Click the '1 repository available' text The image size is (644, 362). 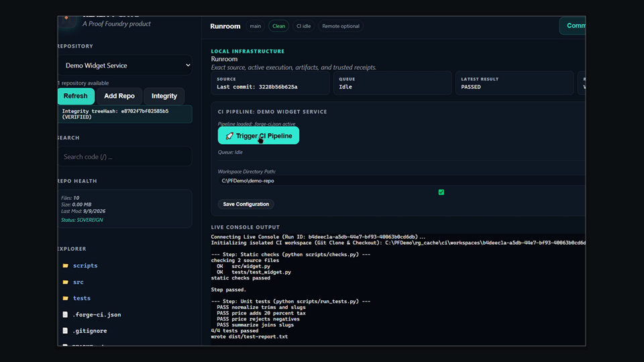(83, 83)
